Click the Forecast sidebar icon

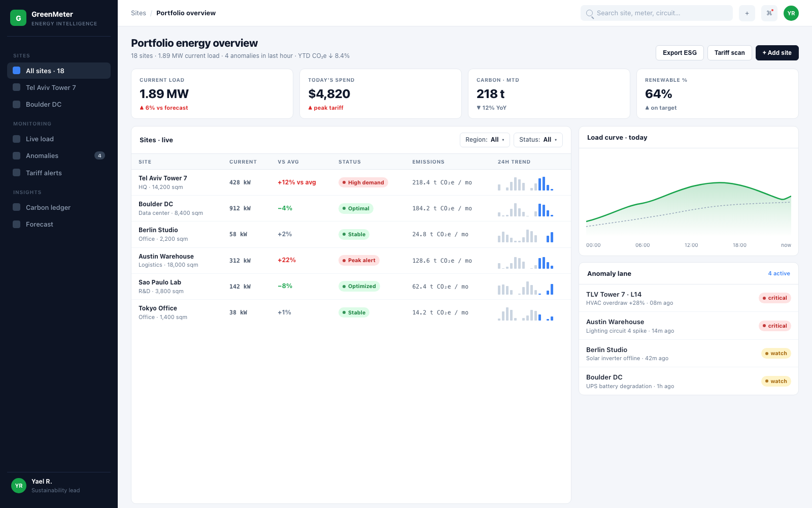(17, 224)
